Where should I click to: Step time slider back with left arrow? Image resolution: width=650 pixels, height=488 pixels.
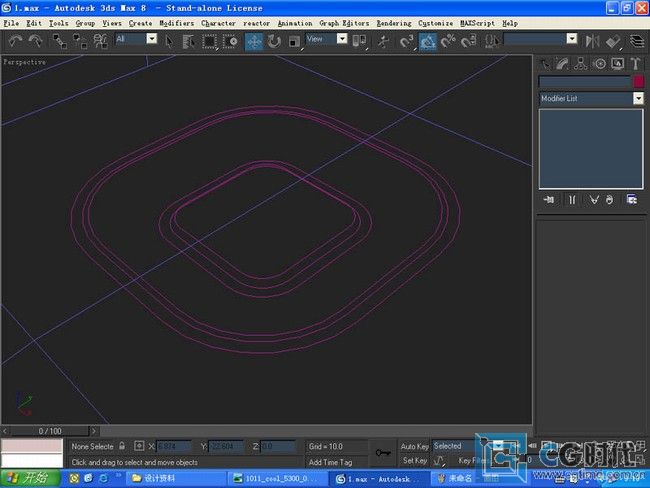(x=5, y=431)
